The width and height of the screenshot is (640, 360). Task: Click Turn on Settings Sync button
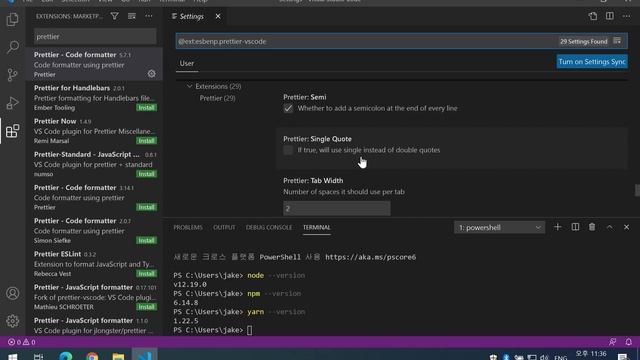[592, 62]
